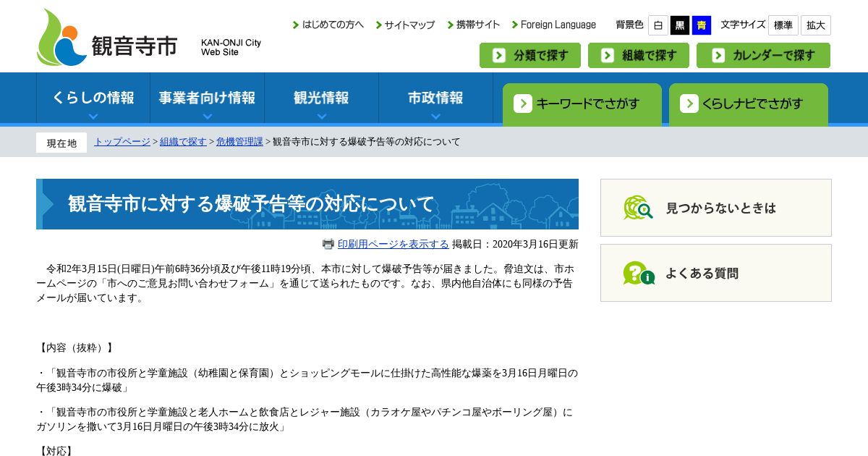Viewport: 868px width, 456px height.
Task: Click arrow icon on キーワードでさがす tab
Action: click(x=523, y=104)
